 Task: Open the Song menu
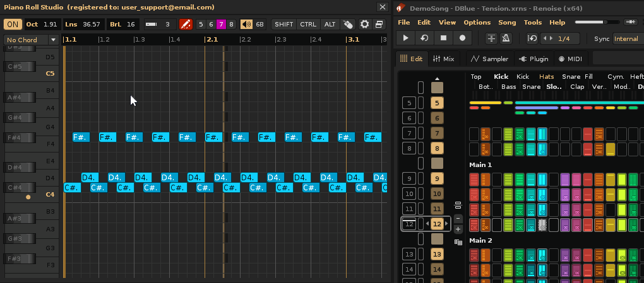pyautogui.click(x=507, y=23)
